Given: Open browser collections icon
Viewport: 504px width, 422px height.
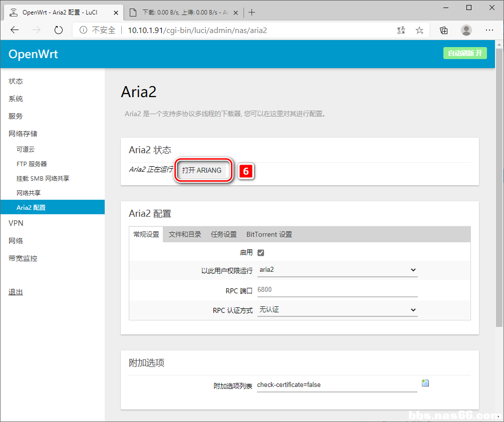Looking at the screenshot, I should click(443, 30).
